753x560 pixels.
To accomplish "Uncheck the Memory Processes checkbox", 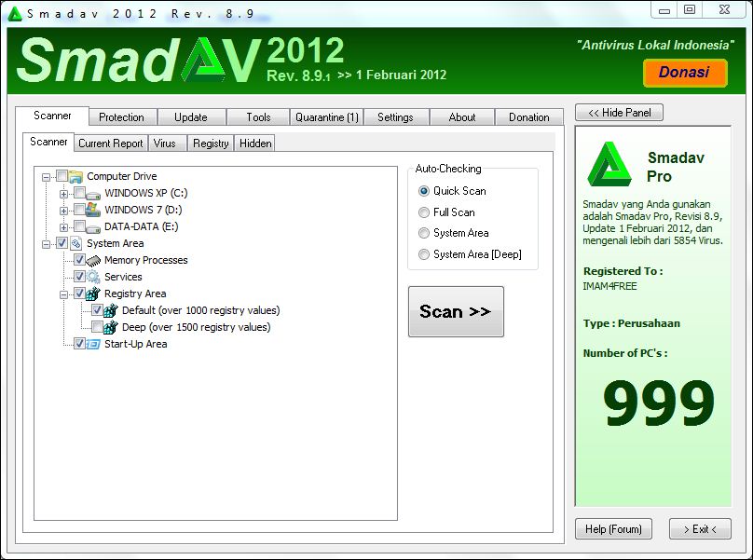I will coord(79,260).
